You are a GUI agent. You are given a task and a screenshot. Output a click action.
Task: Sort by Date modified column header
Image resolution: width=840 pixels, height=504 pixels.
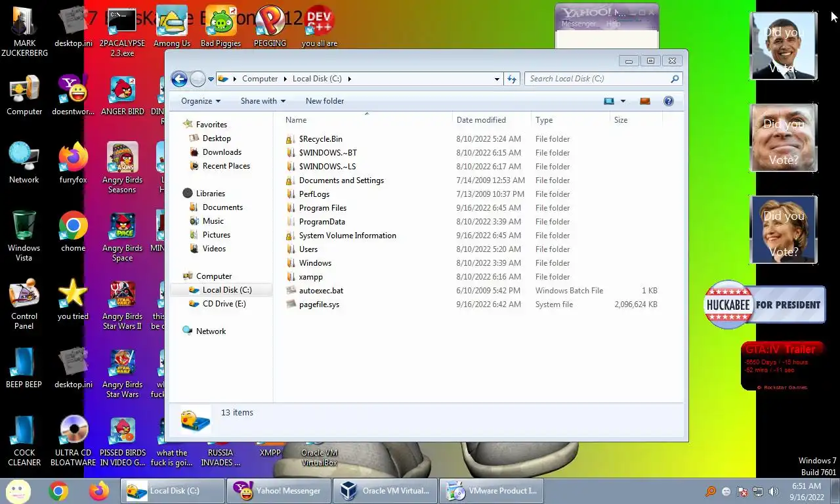[492, 120]
